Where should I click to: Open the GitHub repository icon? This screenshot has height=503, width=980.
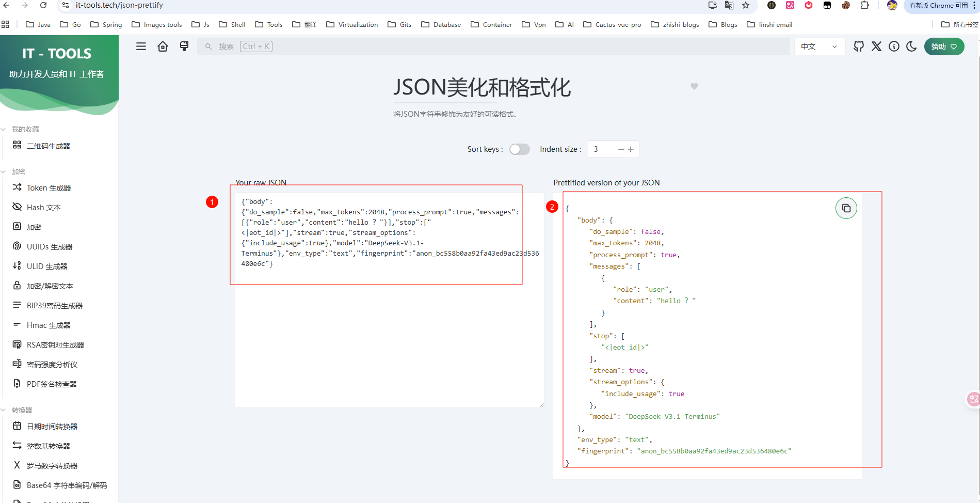coord(859,46)
